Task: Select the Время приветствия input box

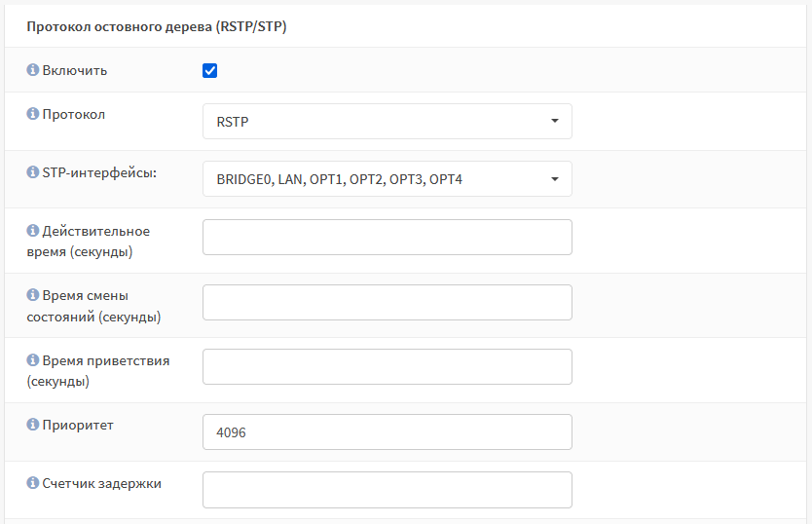Action: [388, 367]
